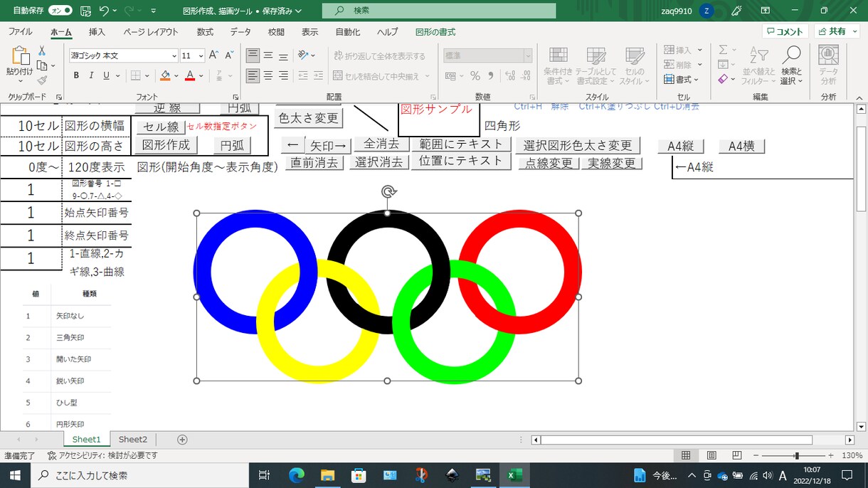Toggle Italic formatting
The image size is (868, 488).
point(91,75)
